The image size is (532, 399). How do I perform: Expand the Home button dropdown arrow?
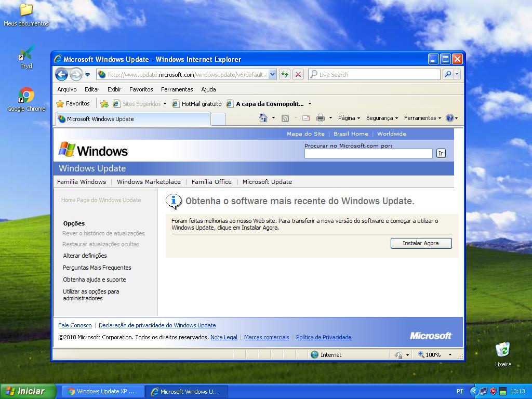(273, 118)
